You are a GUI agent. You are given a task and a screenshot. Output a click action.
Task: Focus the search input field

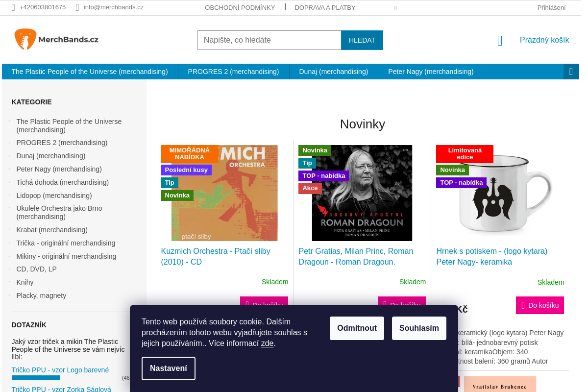pos(269,40)
